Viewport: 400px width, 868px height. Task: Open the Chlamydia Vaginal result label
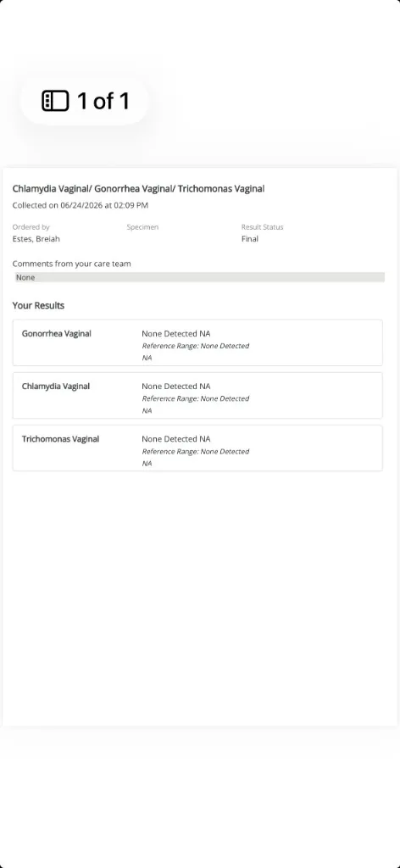point(56,387)
